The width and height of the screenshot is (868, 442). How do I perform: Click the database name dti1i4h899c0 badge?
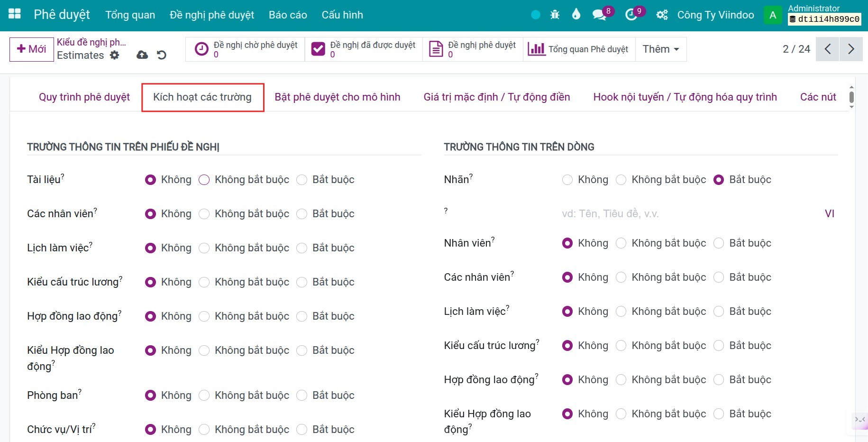(x=824, y=19)
